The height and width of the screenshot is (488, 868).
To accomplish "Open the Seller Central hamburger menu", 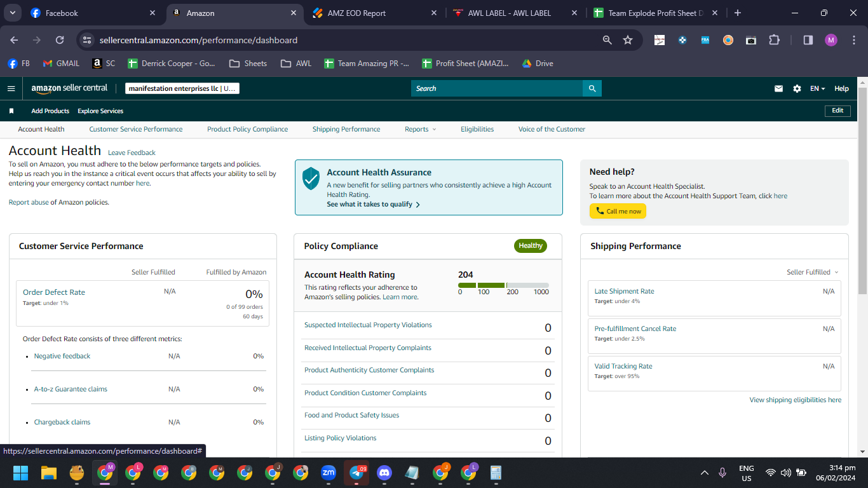I will [11, 89].
